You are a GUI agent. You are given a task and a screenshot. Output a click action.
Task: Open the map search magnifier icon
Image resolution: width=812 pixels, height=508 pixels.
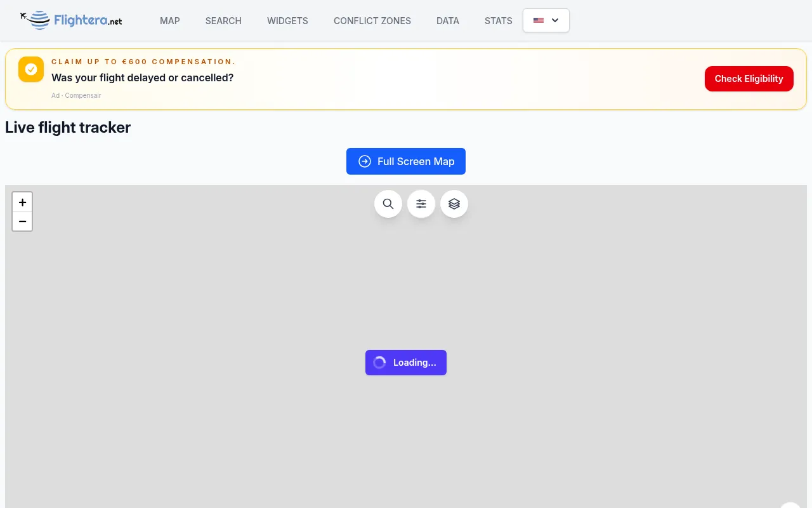click(x=388, y=204)
